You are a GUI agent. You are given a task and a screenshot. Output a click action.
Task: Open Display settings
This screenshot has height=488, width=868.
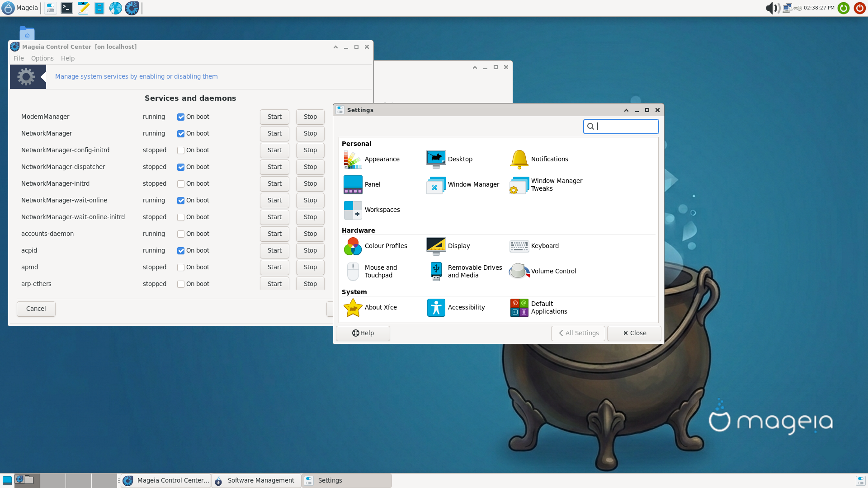pyautogui.click(x=448, y=246)
